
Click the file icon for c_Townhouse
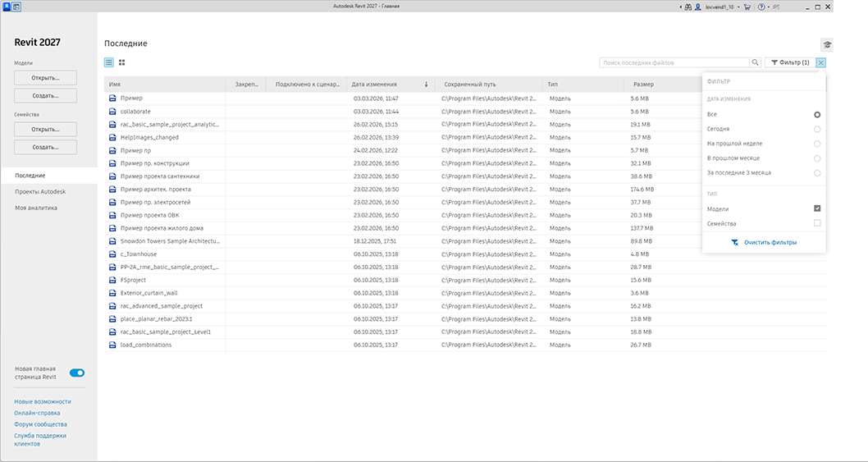point(112,254)
